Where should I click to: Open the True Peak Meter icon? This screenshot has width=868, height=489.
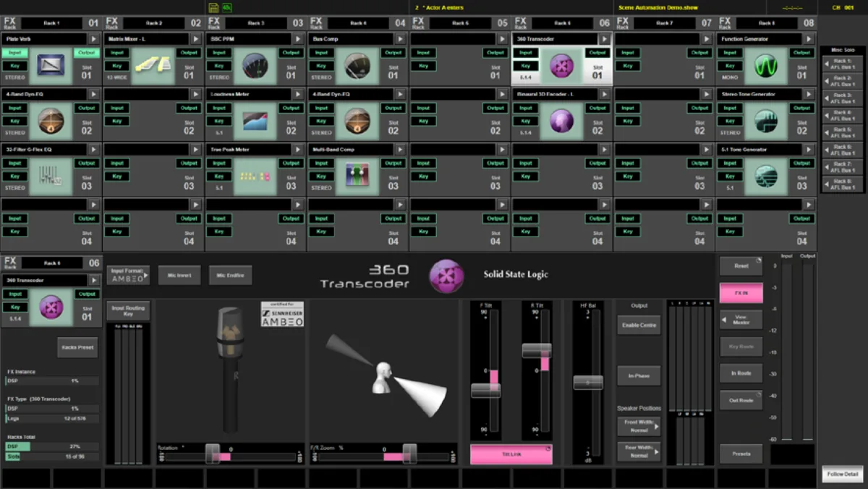click(x=255, y=177)
